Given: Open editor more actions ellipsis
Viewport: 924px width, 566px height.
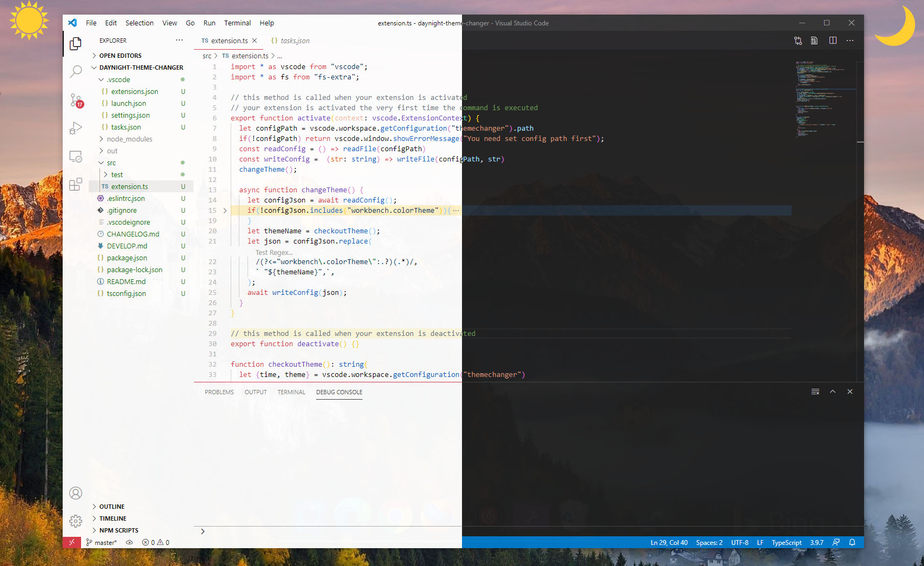Looking at the screenshot, I should 850,41.
